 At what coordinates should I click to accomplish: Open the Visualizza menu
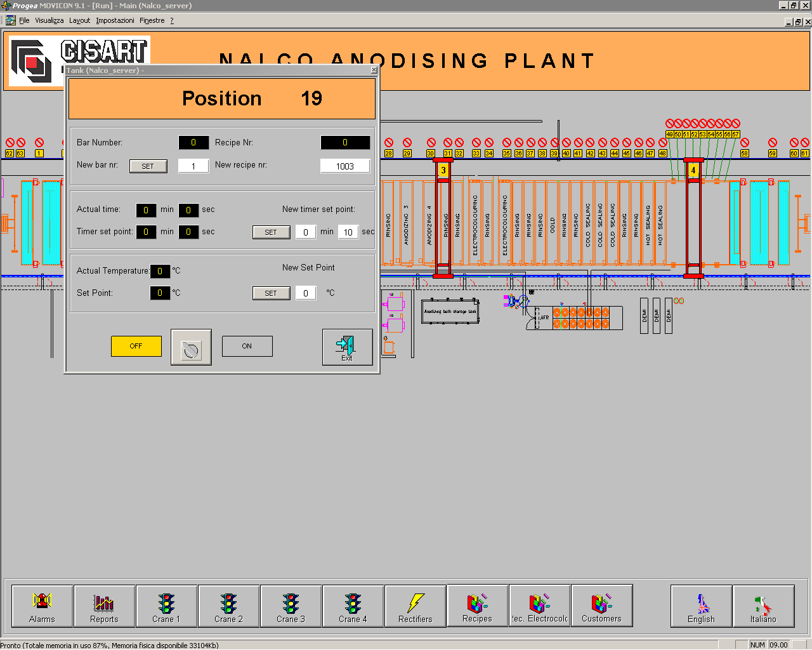click(x=49, y=20)
